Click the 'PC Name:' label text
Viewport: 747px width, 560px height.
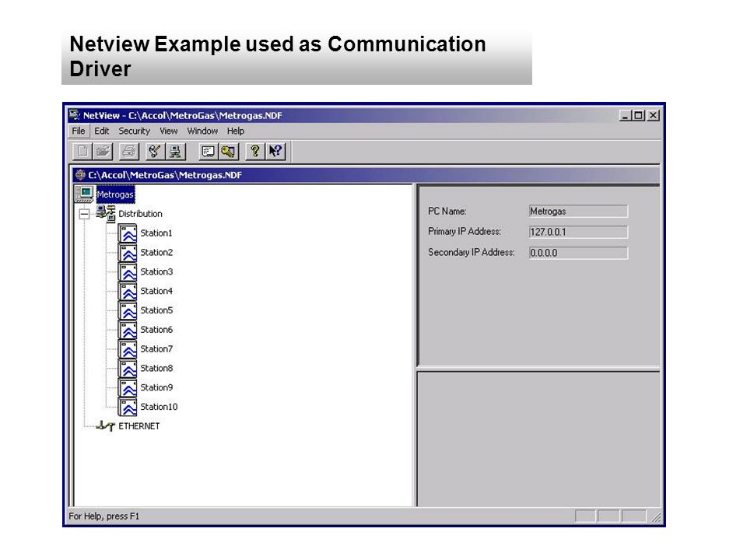pos(447,211)
